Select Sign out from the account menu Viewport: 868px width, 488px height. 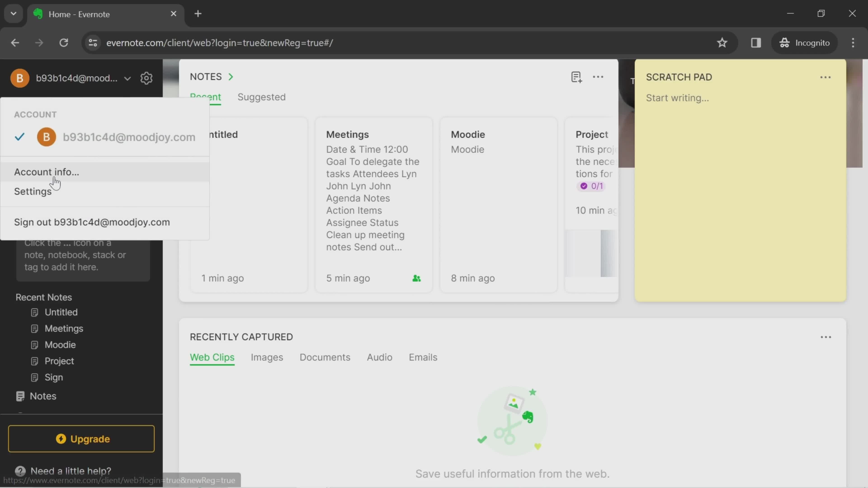point(92,222)
